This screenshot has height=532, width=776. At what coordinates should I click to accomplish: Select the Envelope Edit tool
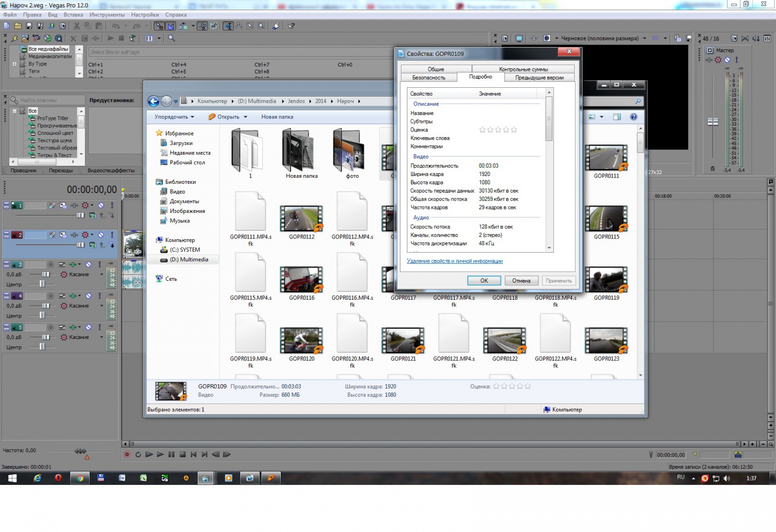coord(239,26)
